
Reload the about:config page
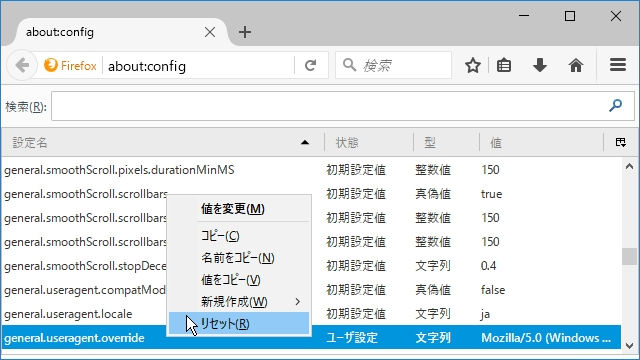[311, 65]
